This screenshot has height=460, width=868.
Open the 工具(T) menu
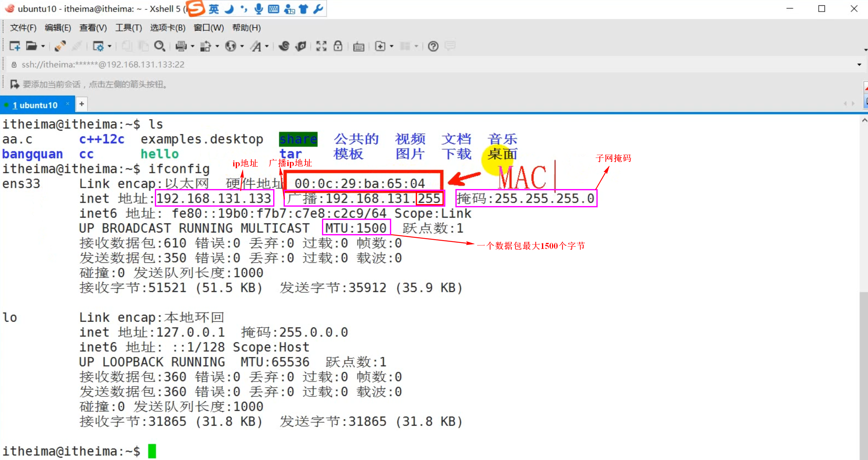(x=128, y=28)
